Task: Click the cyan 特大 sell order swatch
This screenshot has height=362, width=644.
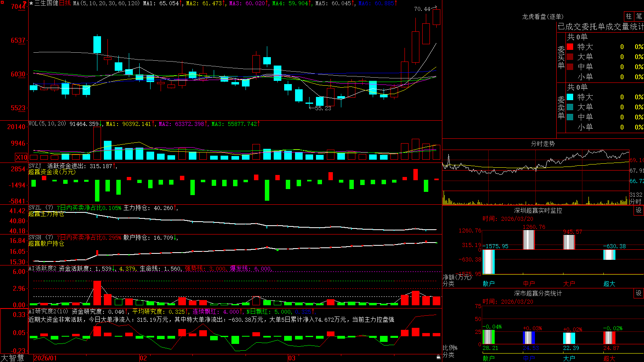Action: [570, 97]
